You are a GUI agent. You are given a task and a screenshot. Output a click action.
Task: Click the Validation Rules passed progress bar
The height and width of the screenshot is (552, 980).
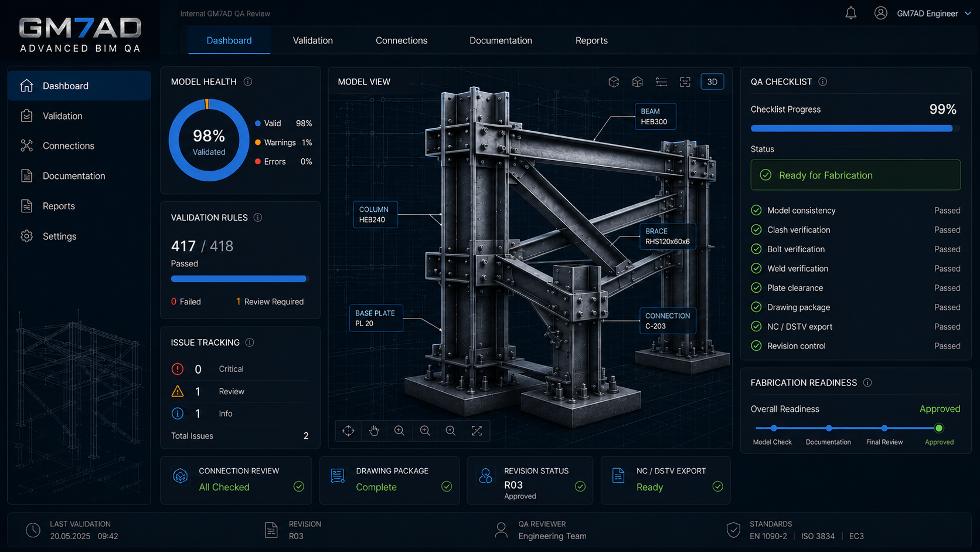point(240,279)
